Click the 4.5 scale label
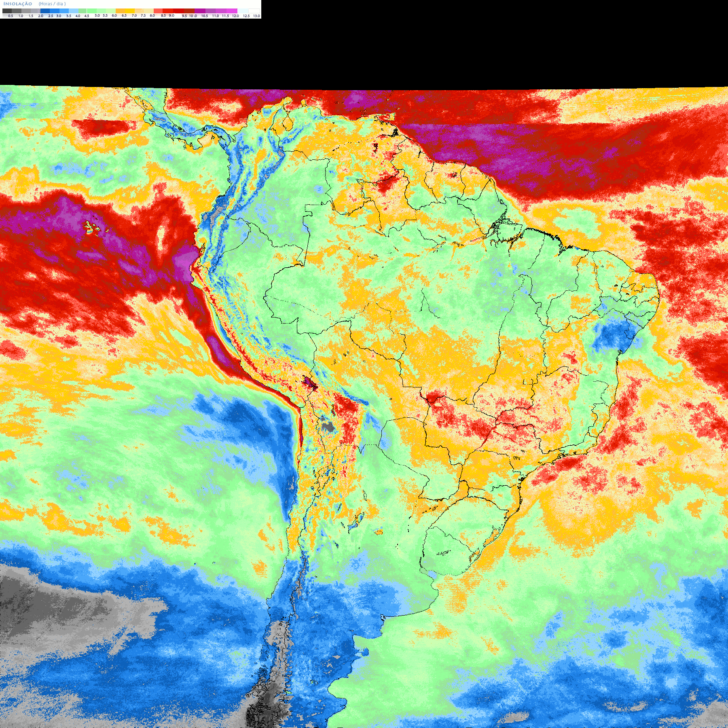 [x=87, y=16]
